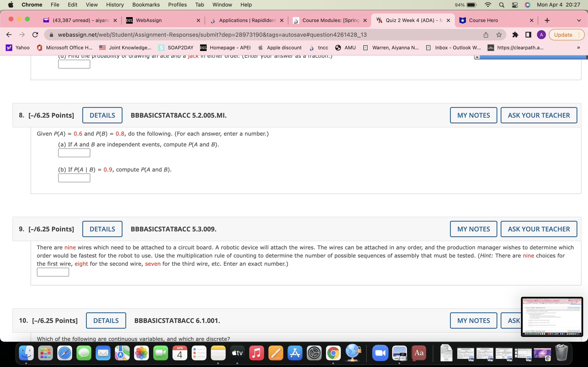Open Calendar from the Dock
The image size is (588, 367).
coord(180,353)
